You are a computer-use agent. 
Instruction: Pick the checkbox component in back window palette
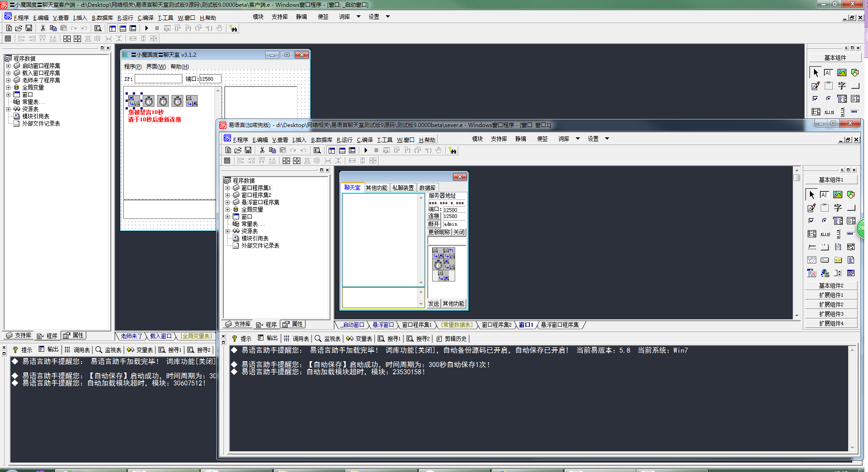[815, 99]
